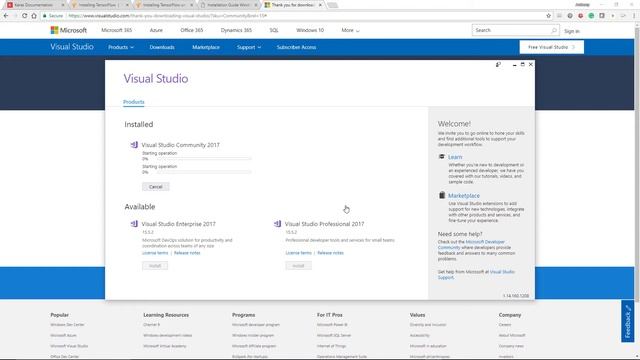Image resolution: width=640 pixels, height=360 pixels.
Task: Install Visual Studio Professional 2017
Action: [x=298, y=266]
